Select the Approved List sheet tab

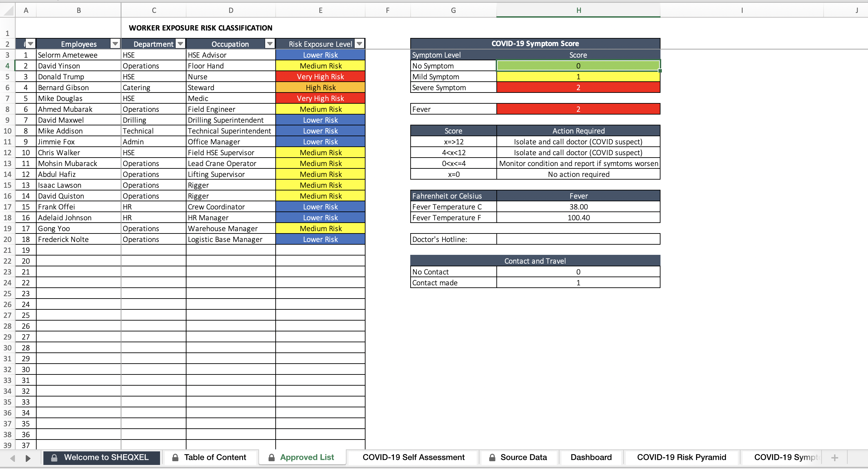302,457
